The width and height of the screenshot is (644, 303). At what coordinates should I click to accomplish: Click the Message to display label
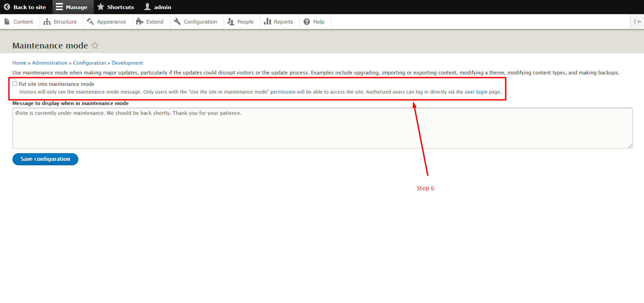[71, 103]
